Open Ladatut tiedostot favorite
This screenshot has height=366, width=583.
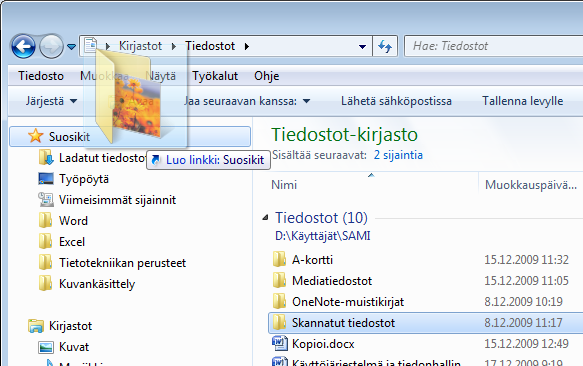pyautogui.click(x=103, y=158)
